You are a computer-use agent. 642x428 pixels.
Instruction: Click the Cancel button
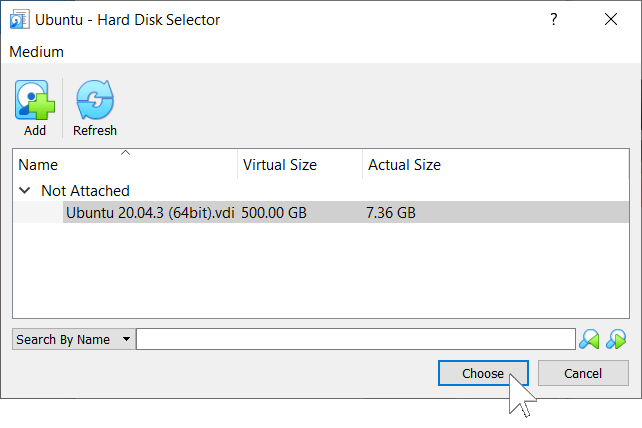click(583, 373)
